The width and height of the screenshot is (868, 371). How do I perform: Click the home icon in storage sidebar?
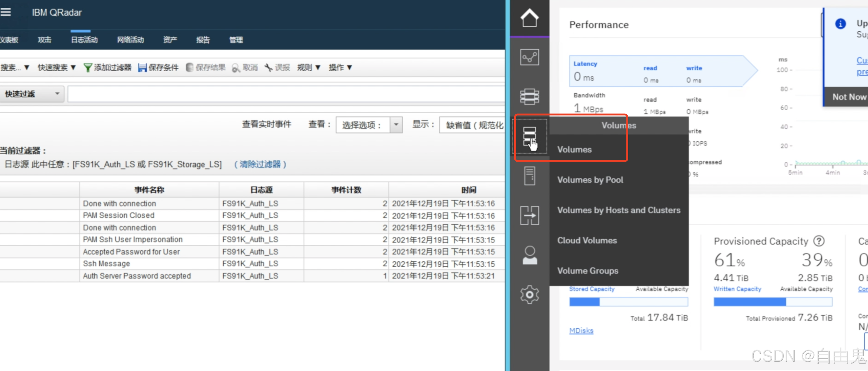point(529,18)
